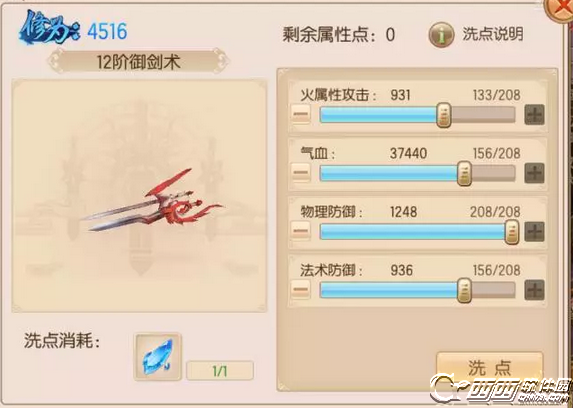The image size is (573, 410).
Task: Increase 气血 points with plus button
Action: (534, 173)
